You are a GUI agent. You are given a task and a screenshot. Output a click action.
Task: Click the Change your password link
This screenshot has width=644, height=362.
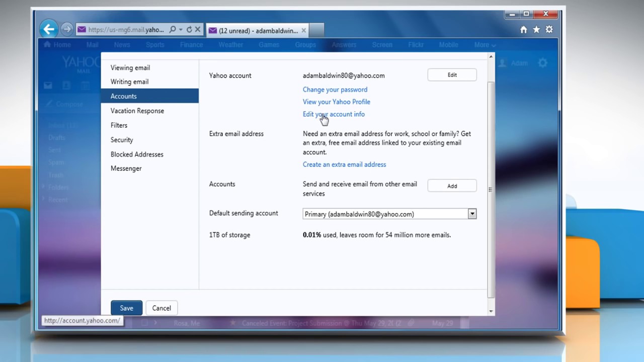click(335, 89)
